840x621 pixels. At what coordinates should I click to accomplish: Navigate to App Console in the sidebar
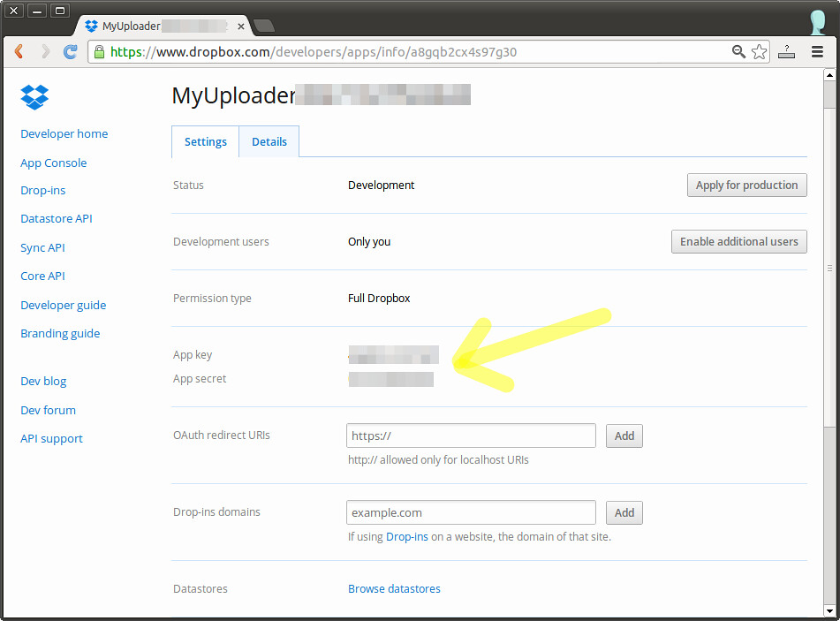click(x=53, y=163)
